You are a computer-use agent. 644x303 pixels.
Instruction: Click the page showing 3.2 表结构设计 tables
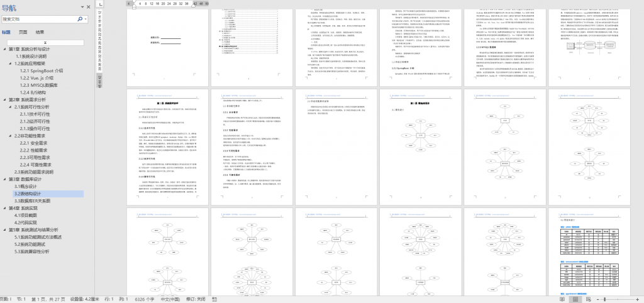click(x=588, y=252)
